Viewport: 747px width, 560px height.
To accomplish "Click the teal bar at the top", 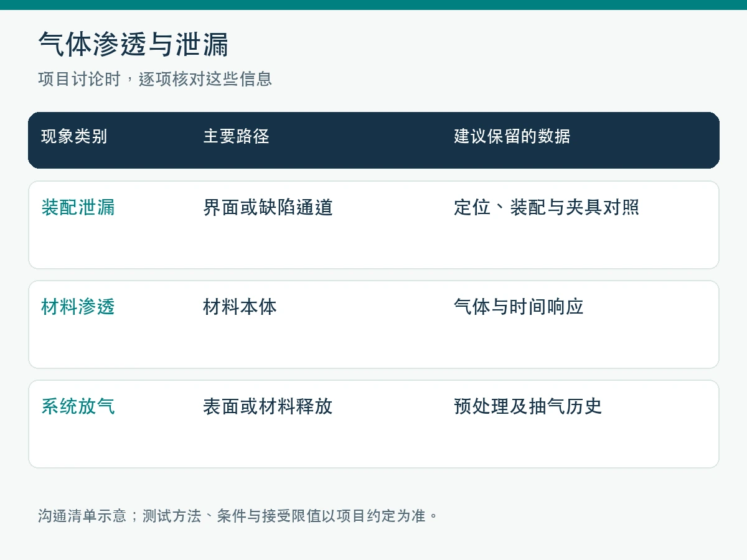I will [x=374, y=5].
